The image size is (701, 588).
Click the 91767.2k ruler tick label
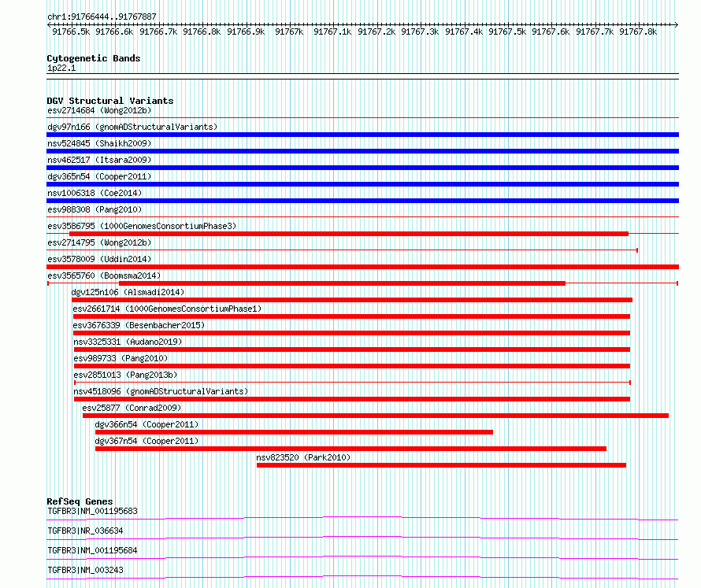(x=376, y=31)
